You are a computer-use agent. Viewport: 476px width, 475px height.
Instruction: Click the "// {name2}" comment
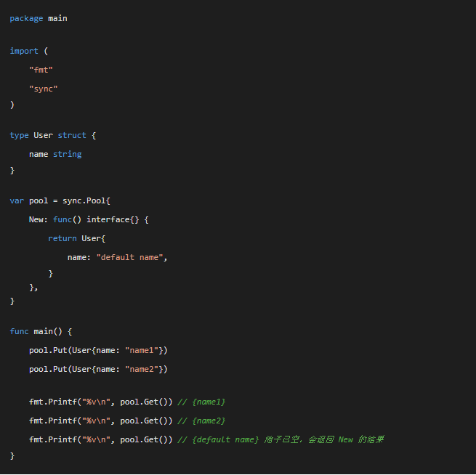click(x=201, y=421)
